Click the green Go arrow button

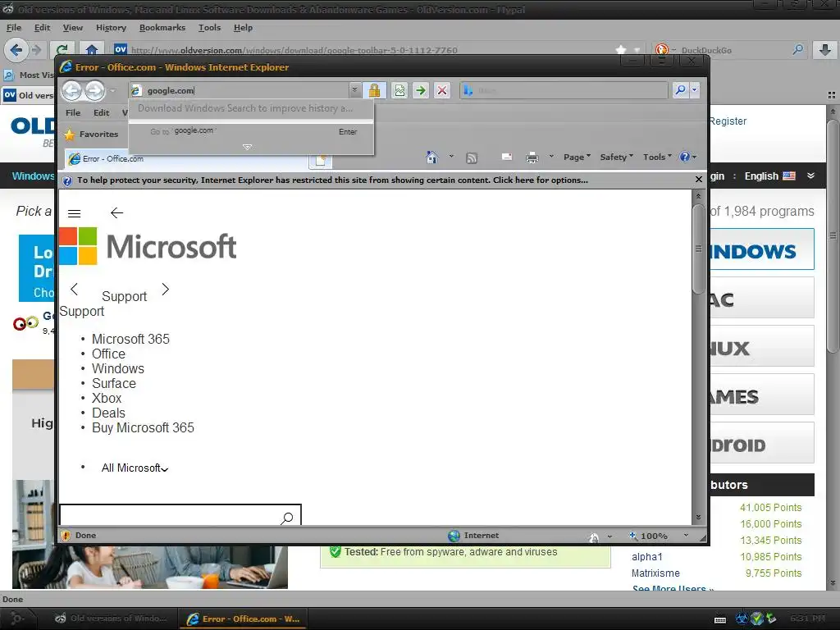[x=421, y=90]
